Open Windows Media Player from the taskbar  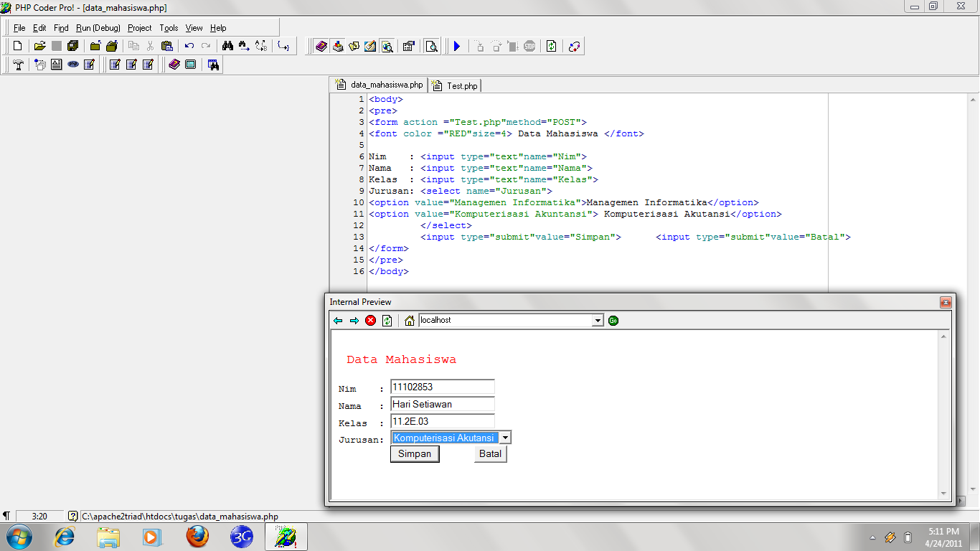(x=153, y=537)
